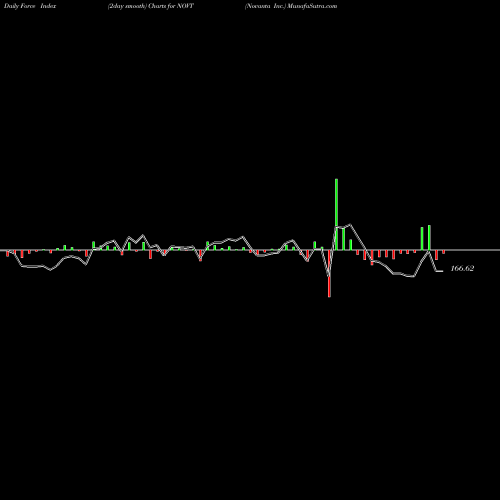The image size is (500, 500).
Task: Click the 166.62 value label
Action: (462, 268)
